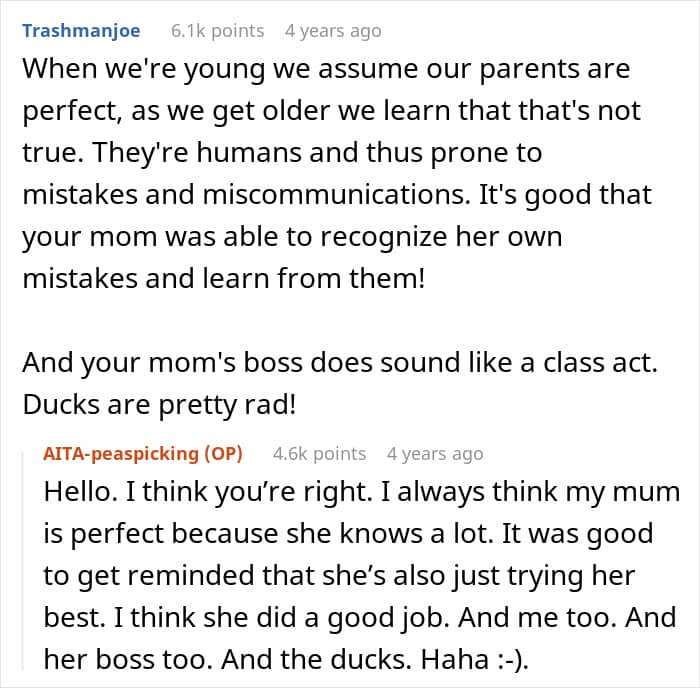Image resolution: width=700 pixels, height=688 pixels.
Task: Click the 6.1k points score
Action: click(x=217, y=31)
